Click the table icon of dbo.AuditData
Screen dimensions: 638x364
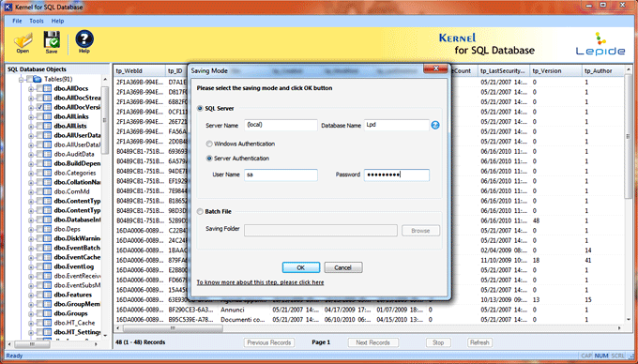pyautogui.click(x=47, y=154)
